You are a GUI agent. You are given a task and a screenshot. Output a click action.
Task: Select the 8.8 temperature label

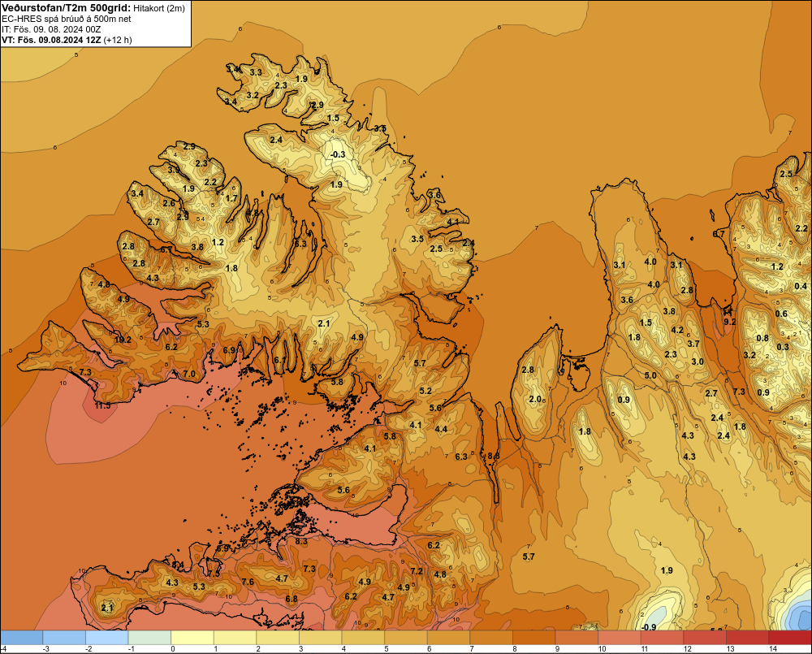(494, 456)
